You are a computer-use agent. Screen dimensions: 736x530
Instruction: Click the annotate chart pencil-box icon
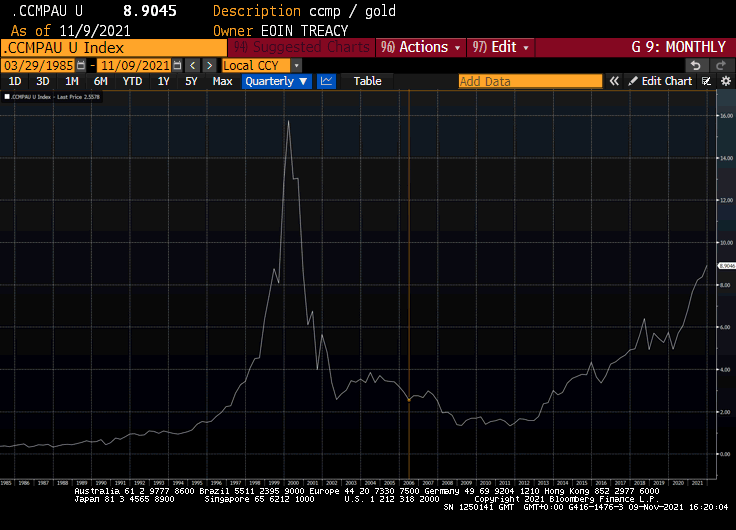point(707,81)
